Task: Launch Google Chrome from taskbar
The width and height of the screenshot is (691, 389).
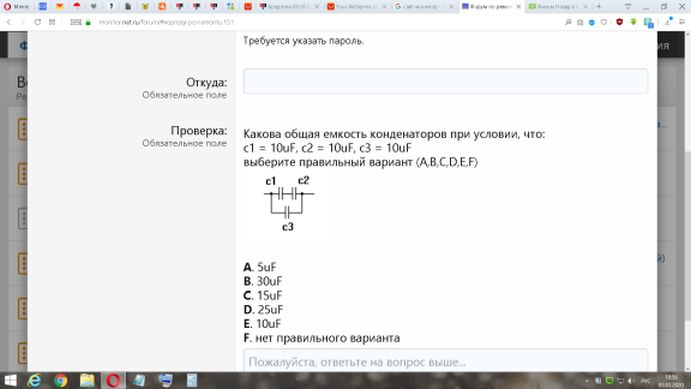Action: (x=61, y=381)
